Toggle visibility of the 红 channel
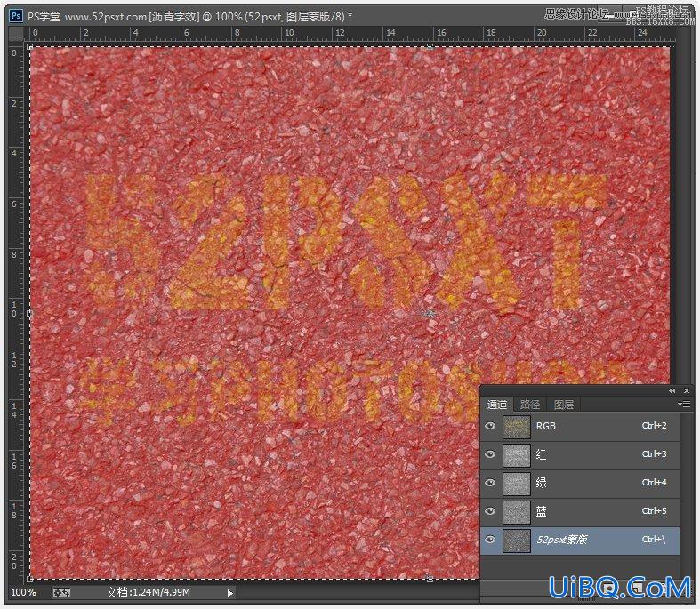This screenshot has height=609, width=700. (x=490, y=454)
